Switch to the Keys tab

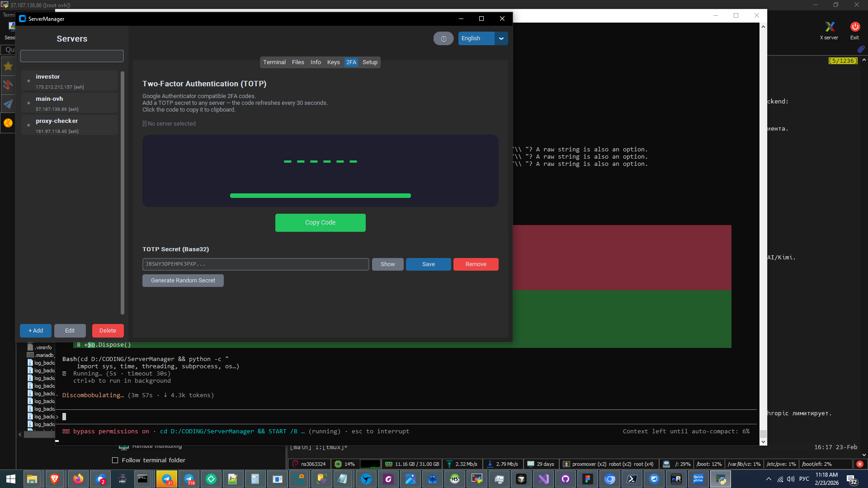click(333, 62)
